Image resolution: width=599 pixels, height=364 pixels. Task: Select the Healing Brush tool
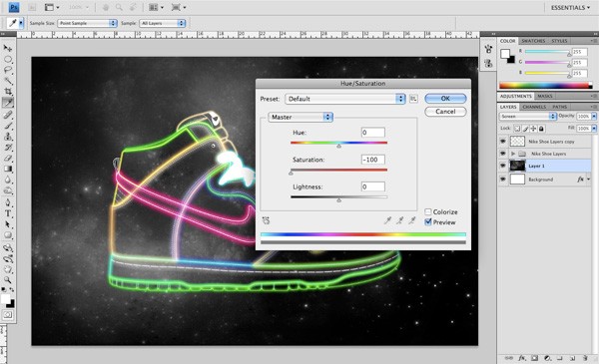click(8, 115)
